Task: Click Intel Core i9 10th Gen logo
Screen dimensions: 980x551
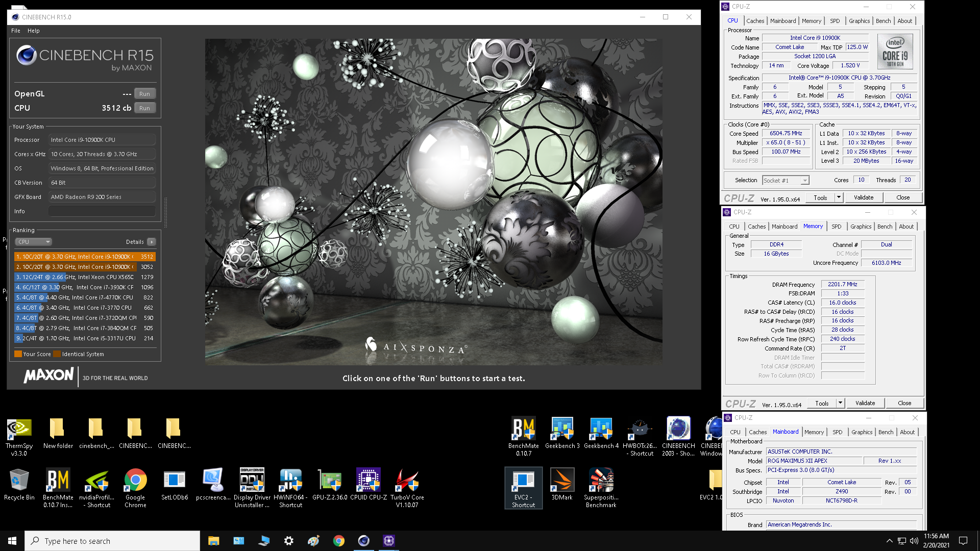Action: 895,52
